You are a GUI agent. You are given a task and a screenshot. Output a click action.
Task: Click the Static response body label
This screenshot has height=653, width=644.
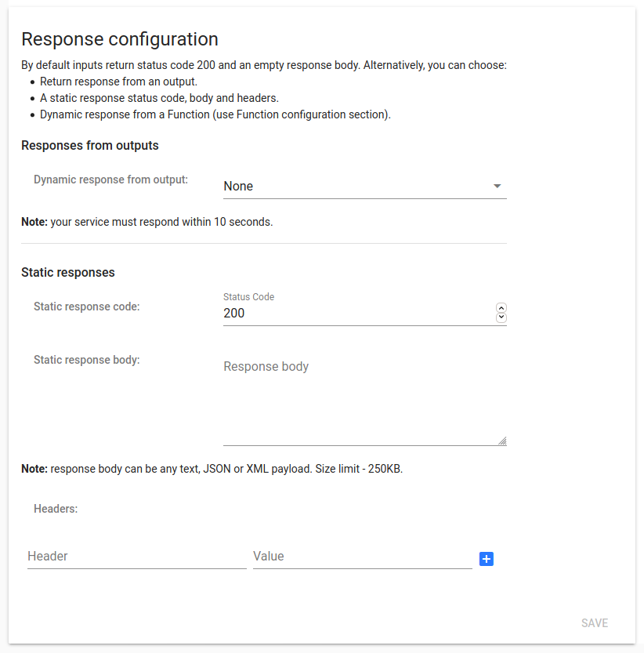[86, 360]
